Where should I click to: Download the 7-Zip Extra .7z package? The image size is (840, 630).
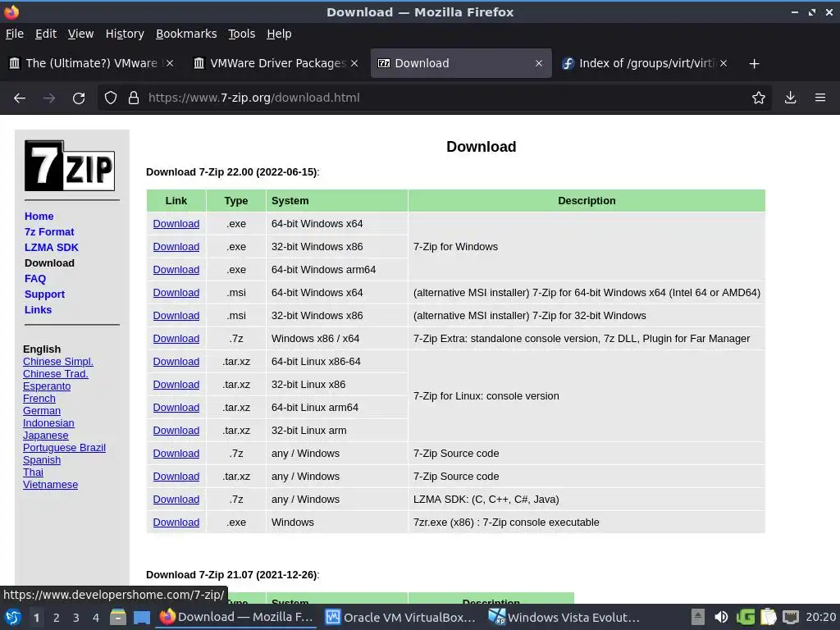coord(176,339)
